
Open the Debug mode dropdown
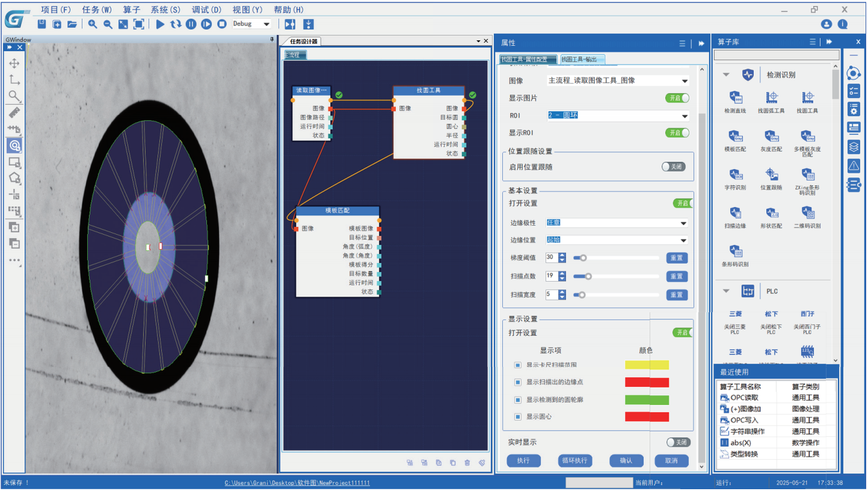coord(266,24)
